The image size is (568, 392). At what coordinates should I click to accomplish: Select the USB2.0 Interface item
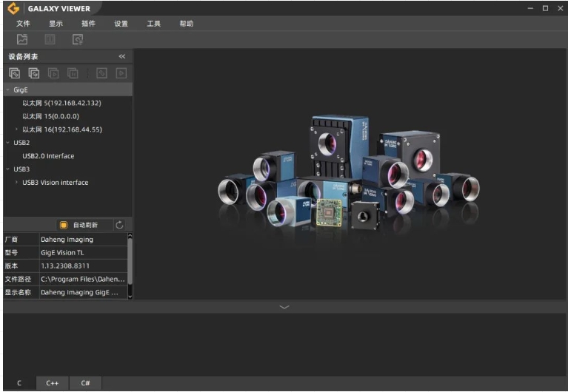(x=49, y=156)
